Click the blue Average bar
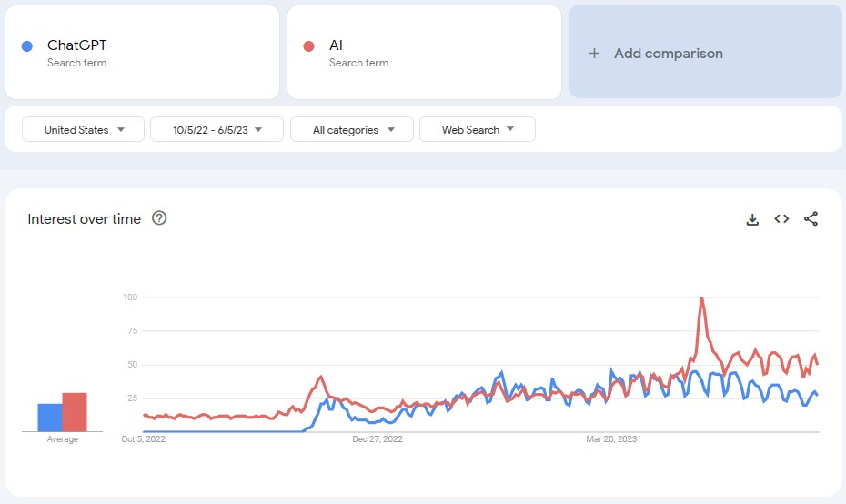This screenshot has width=846, height=504. (x=49, y=418)
